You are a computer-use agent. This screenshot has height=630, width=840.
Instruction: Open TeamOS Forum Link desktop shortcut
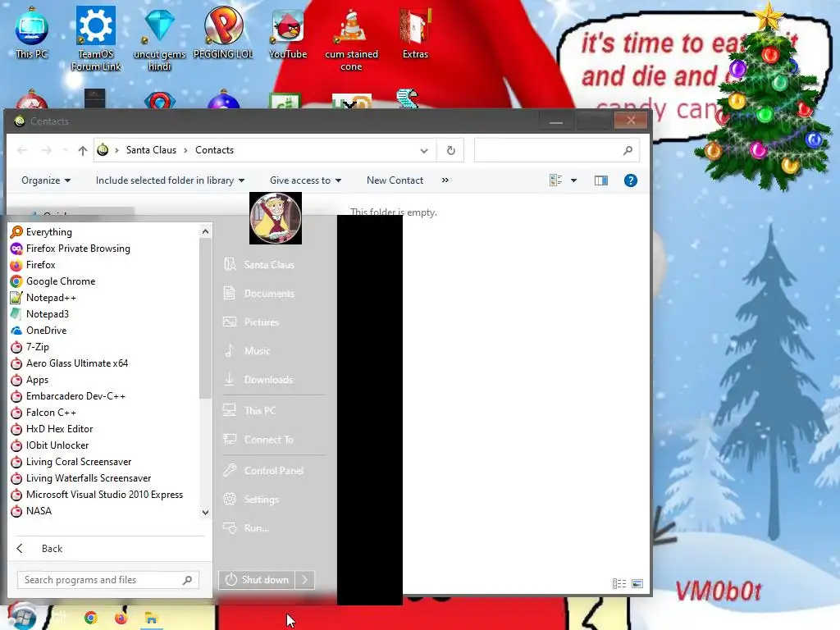[96, 39]
